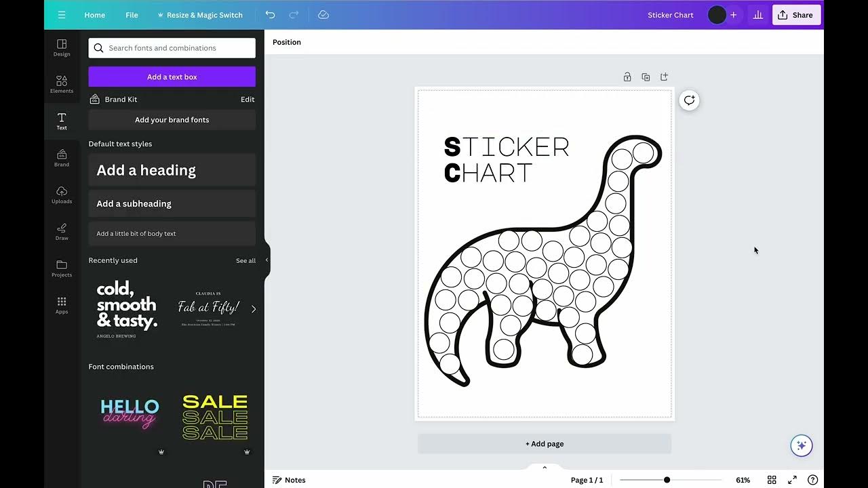
Task: Add collaborators with the plus icon
Action: pyautogui.click(x=733, y=15)
